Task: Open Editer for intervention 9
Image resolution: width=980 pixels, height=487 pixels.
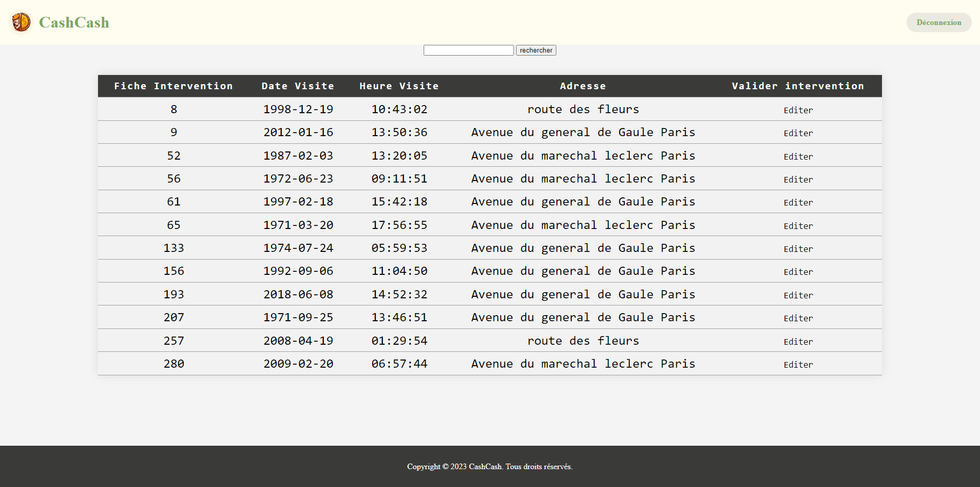Action: point(798,133)
